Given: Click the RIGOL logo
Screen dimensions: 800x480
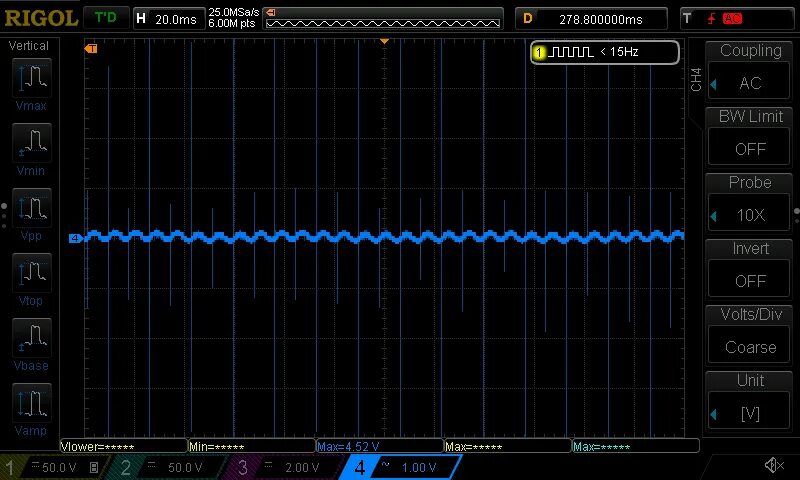Looking at the screenshot, I should (x=41, y=18).
